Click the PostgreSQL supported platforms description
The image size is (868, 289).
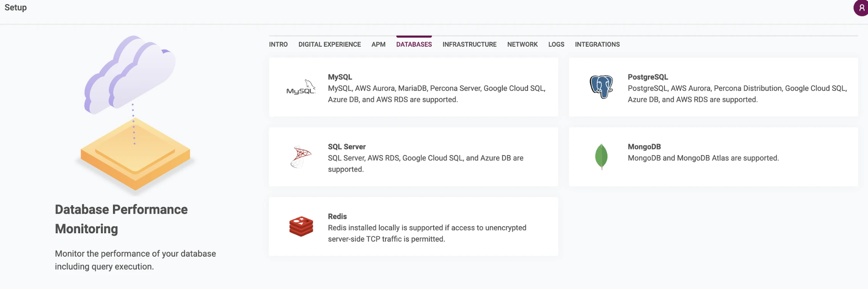tap(737, 94)
